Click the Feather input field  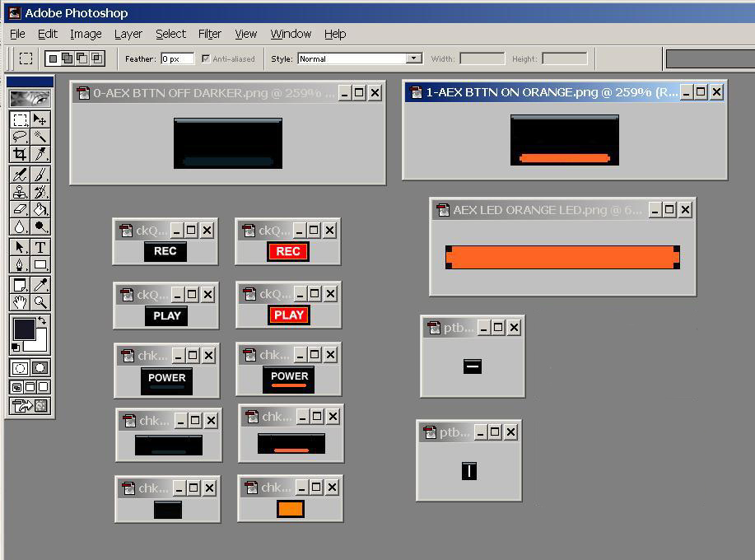177,58
